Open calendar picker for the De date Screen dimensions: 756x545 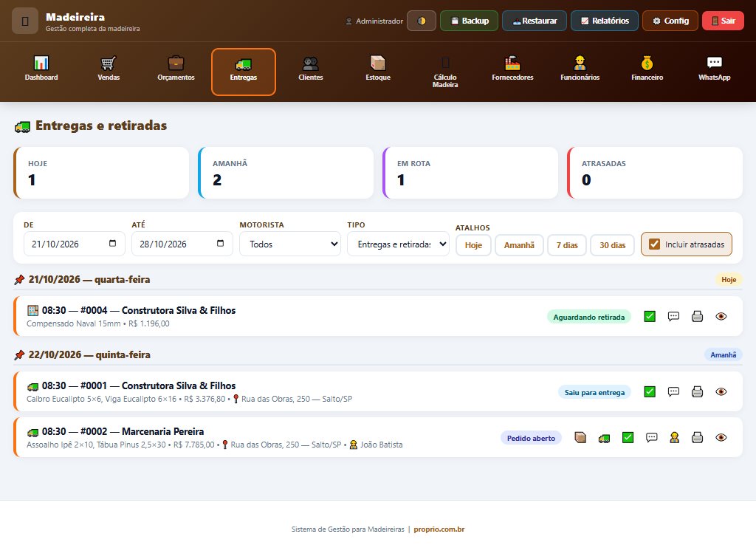click(112, 244)
